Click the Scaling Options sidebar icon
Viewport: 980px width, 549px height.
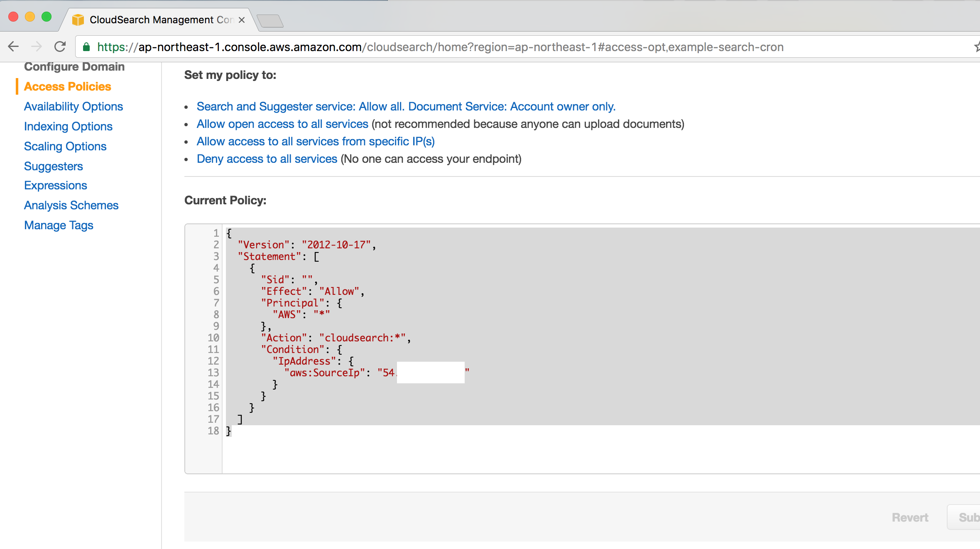[x=65, y=146]
